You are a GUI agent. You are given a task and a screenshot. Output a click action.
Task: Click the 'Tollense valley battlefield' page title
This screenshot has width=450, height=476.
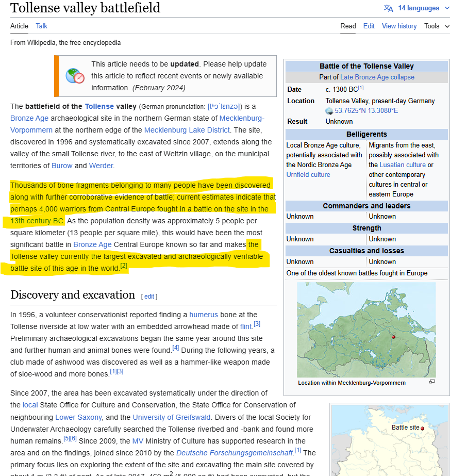85,8
